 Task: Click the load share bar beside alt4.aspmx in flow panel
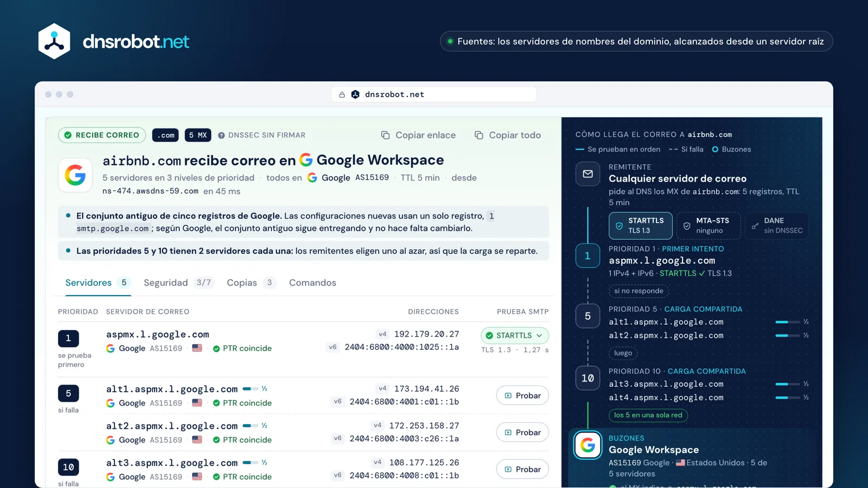pyautogui.click(x=788, y=397)
